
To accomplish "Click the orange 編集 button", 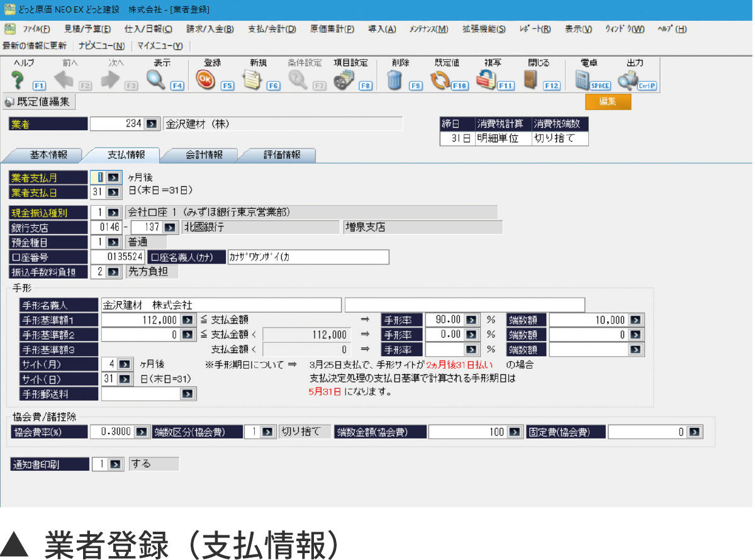I will pyautogui.click(x=607, y=102).
